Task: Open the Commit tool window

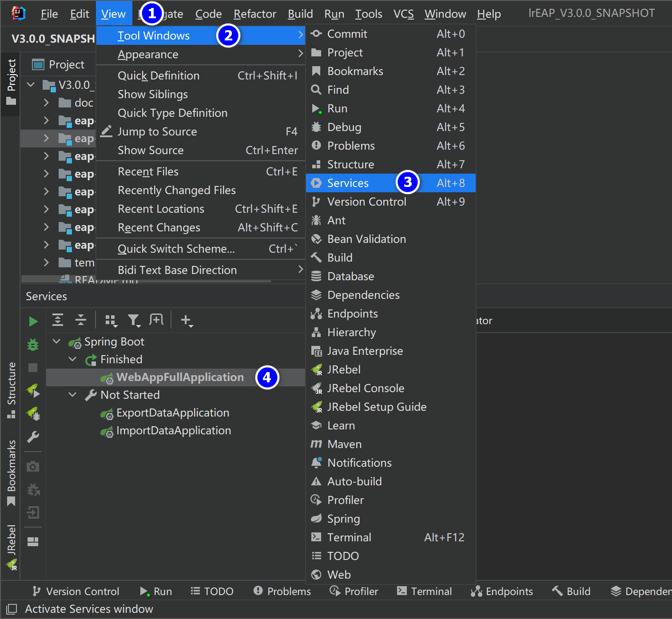Action: (391, 34)
